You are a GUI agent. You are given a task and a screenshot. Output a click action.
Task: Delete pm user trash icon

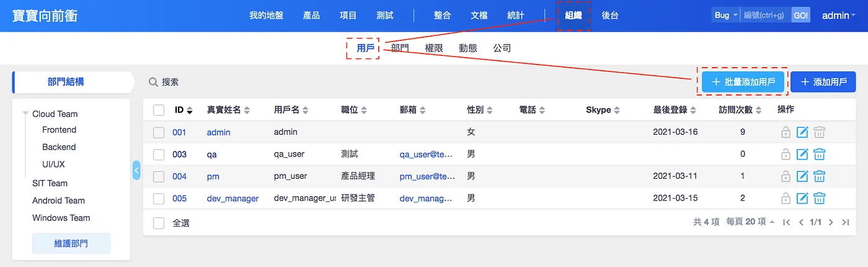pyautogui.click(x=819, y=176)
